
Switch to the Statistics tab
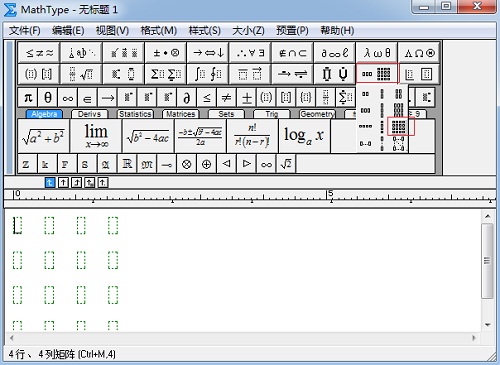[135, 114]
